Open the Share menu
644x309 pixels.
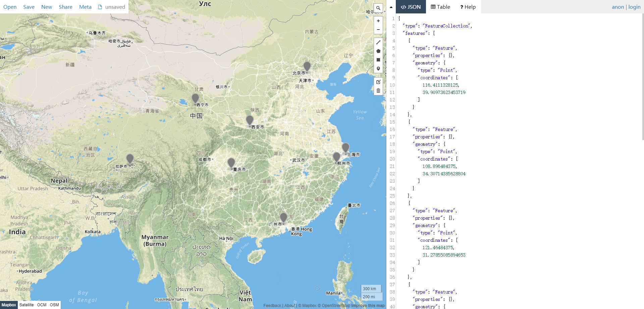pos(65,7)
